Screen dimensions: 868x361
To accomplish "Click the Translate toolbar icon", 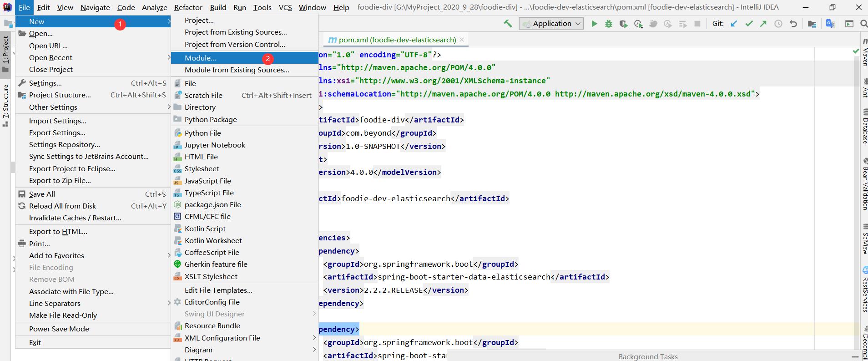I will point(830,24).
